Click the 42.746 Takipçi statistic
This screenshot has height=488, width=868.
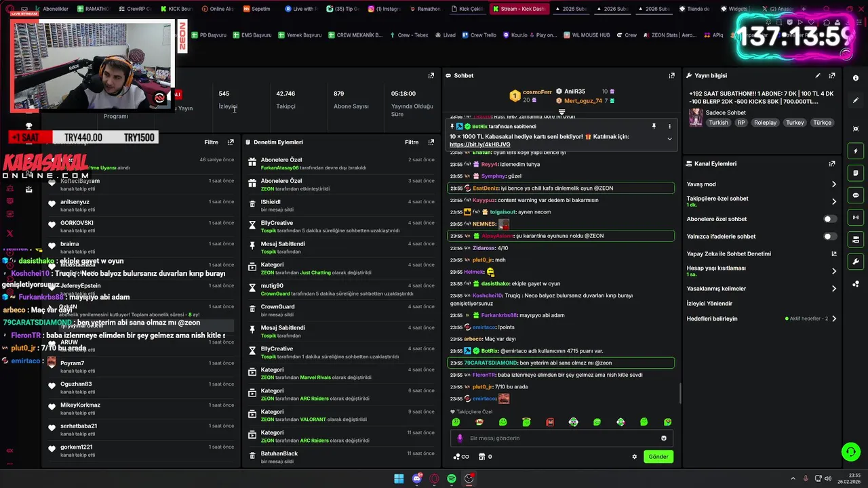coord(285,100)
